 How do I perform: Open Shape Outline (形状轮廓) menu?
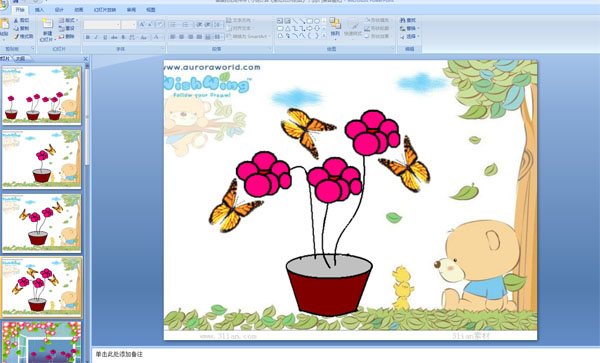378,28
